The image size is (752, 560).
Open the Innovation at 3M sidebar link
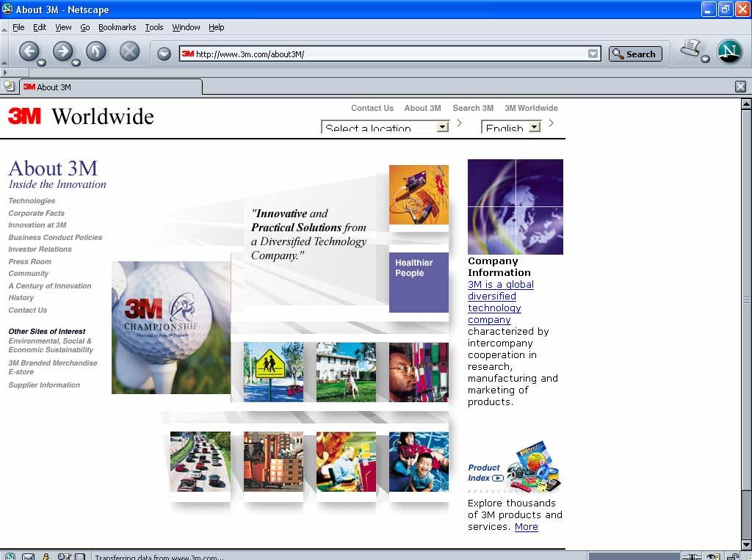(37, 225)
